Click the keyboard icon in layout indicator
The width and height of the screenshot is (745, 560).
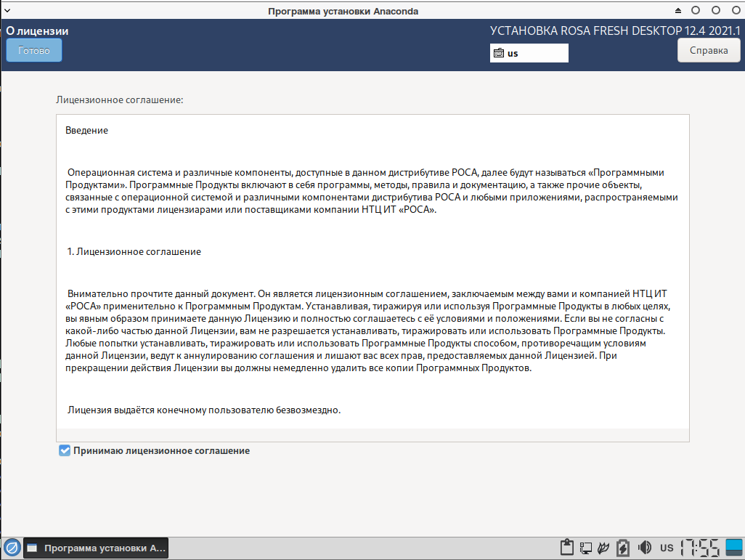(x=498, y=53)
